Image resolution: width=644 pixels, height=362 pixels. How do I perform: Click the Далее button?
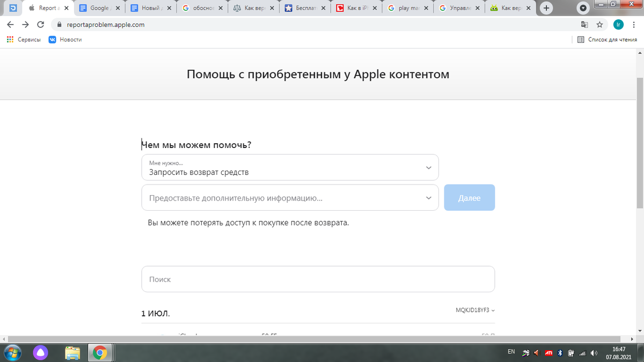coord(470,198)
